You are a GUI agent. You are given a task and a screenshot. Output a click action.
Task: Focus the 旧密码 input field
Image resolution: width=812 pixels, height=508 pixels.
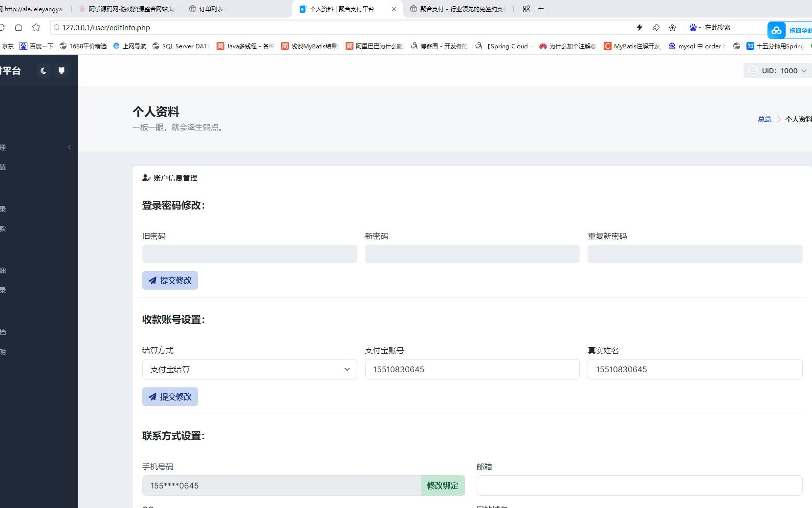click(250, 254)
